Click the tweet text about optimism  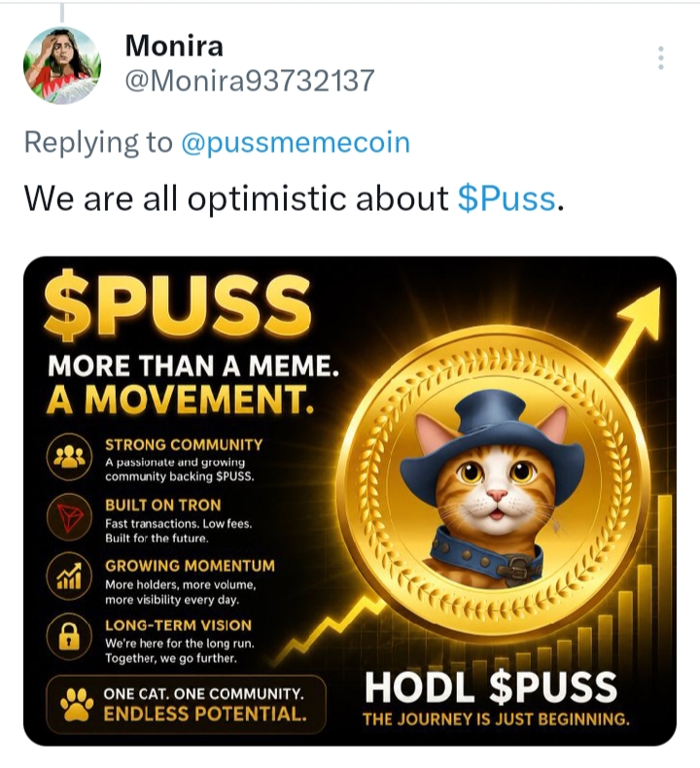[x=294, y=198]
